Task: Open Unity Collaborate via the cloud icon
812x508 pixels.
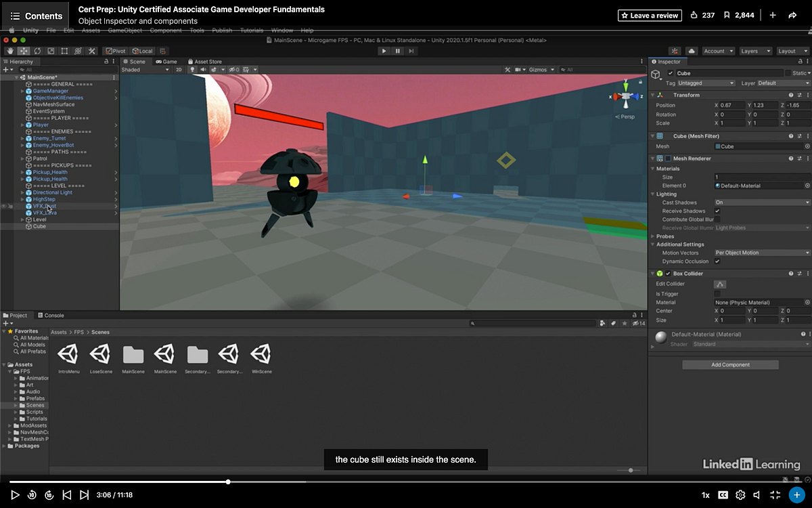Action: (x=692, y=51)
